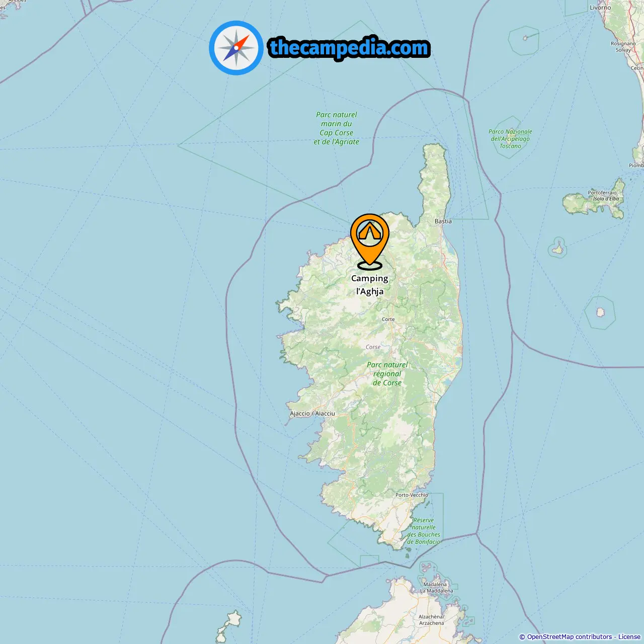Image resolution: width=644 pixels, height=644 pixels.
Task: Click the Corse region label
Action: 373,347
